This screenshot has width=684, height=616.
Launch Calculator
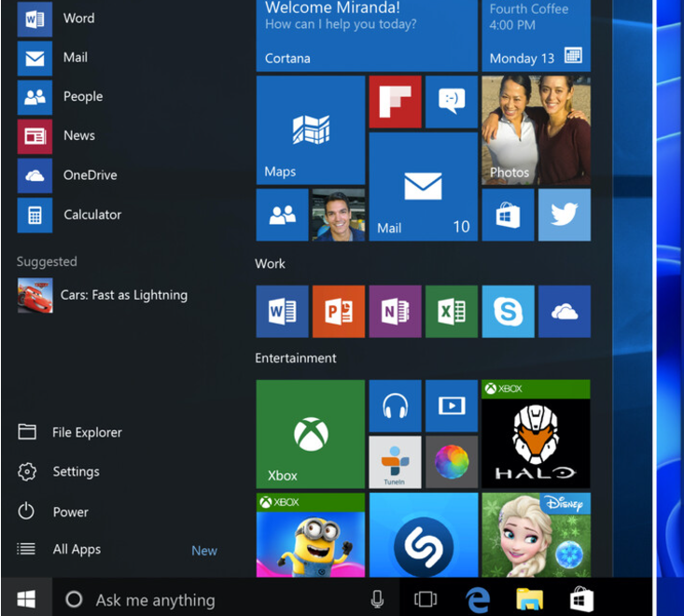(70, 215)
